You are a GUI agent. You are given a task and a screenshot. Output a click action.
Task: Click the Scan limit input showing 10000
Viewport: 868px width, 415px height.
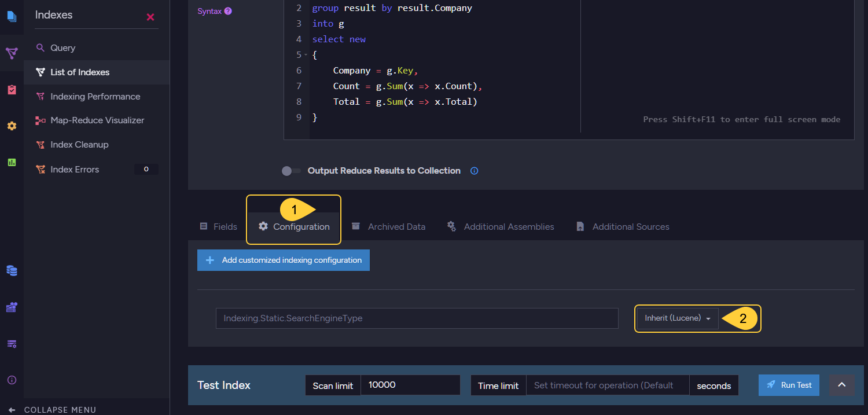tap(410, 385)
